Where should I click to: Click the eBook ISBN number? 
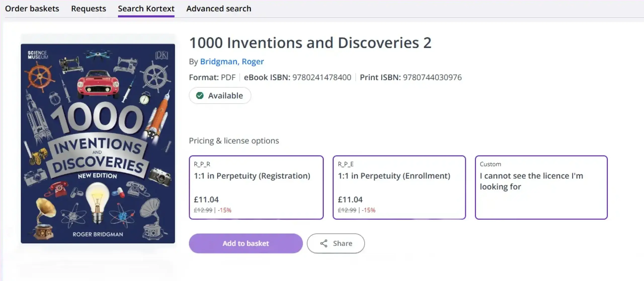322,77
